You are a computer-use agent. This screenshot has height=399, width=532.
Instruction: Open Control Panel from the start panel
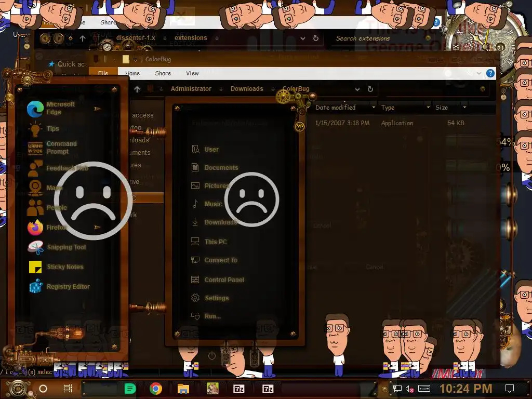218,280
